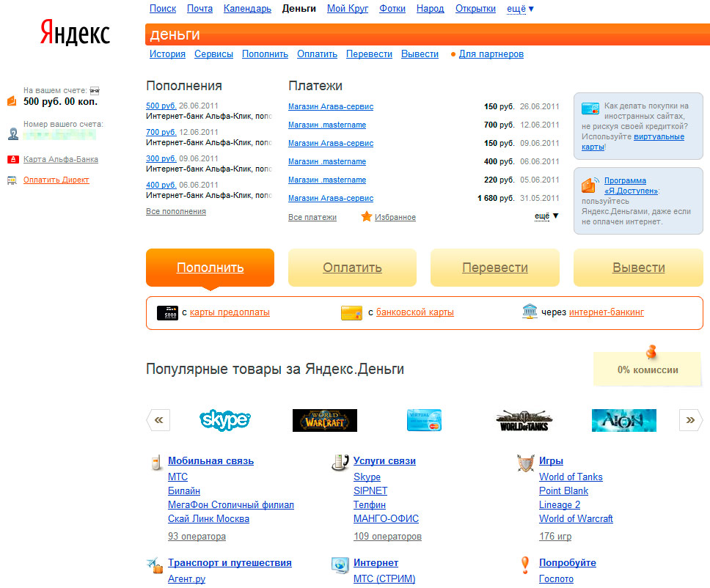Open Карта Альфа-Банка sidebar link
The height and width of the screenshot is (588, 710).
click(61, 159)
